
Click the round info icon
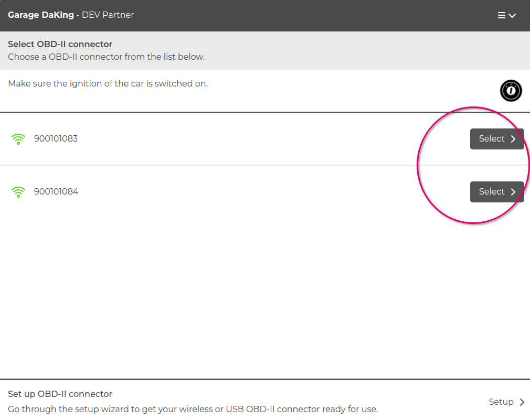511,91
